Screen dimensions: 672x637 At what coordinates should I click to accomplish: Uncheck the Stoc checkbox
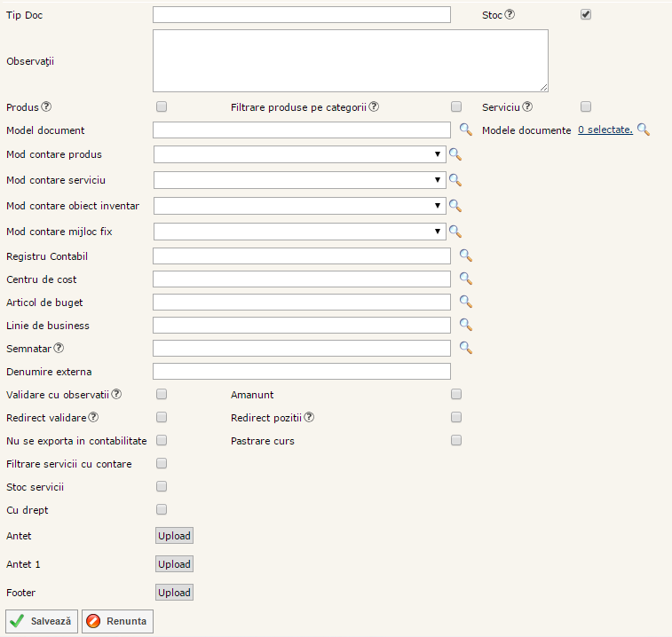pos(586,14)
